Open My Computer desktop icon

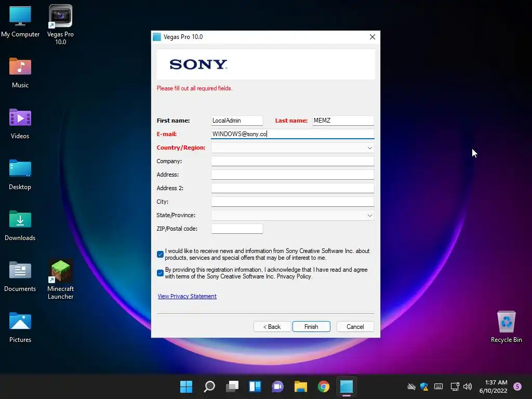coord(20,22)
